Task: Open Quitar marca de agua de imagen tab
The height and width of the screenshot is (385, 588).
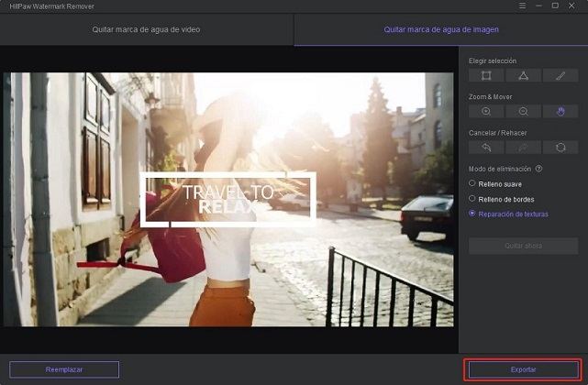Action: click(x=441, y=29)
